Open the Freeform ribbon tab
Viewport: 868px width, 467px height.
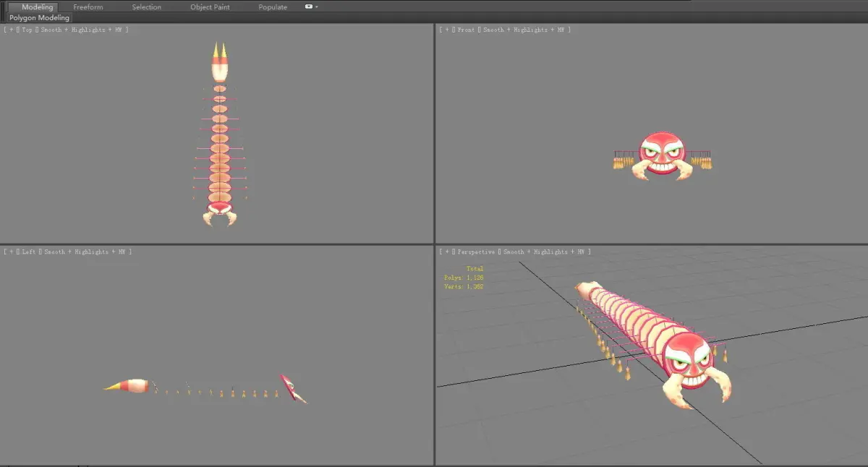(x=88, y=7)
